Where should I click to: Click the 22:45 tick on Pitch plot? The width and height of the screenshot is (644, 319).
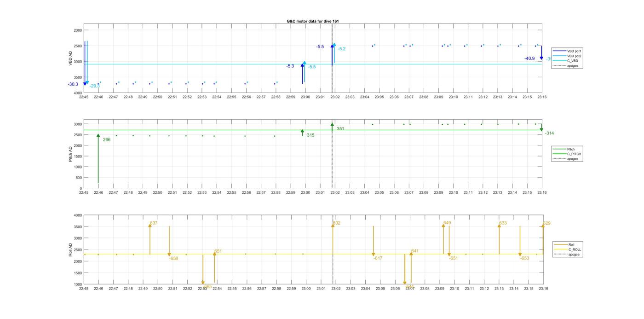click(x=84, y=192)
